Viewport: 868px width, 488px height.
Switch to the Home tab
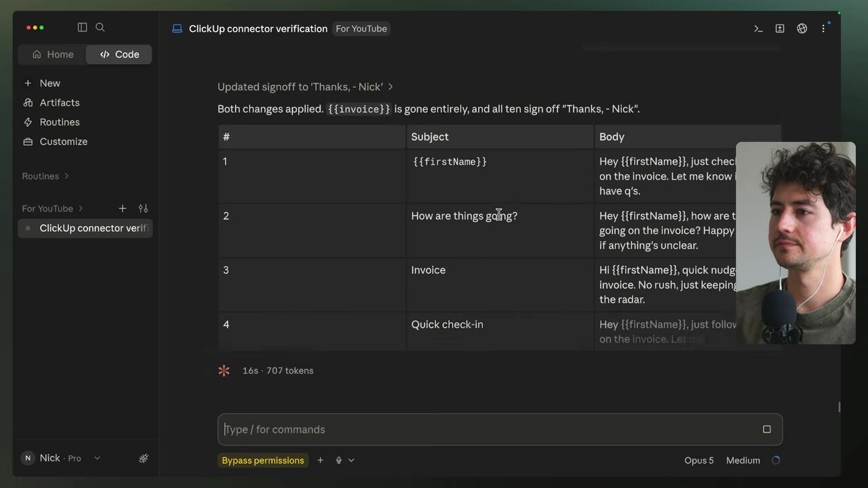[x=53, y=54]
